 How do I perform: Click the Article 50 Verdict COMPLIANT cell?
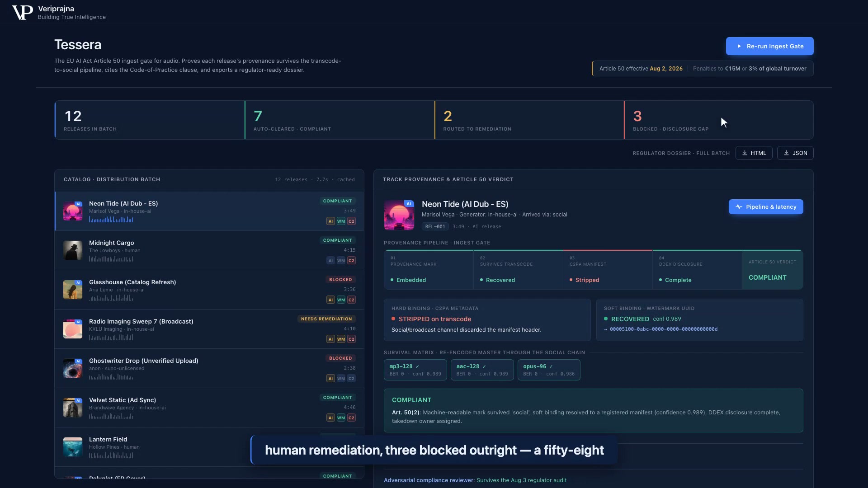coord(772,270)
